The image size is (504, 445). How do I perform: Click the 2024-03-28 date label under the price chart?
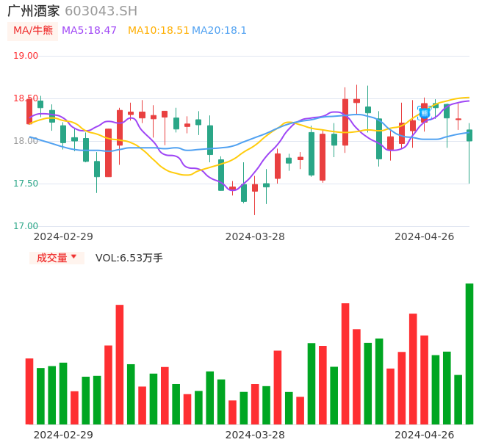(x=255, y=236)
